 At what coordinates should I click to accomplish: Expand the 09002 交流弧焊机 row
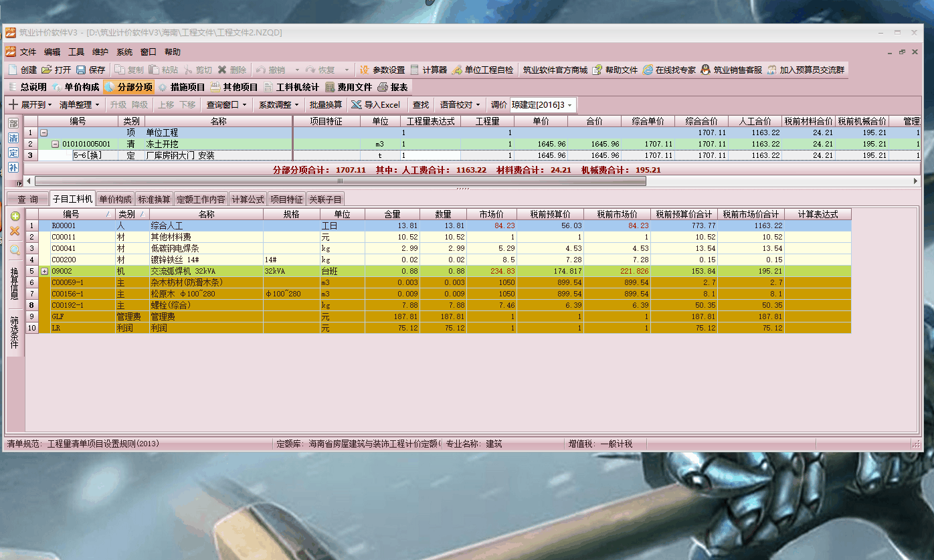tap(43, 271)
